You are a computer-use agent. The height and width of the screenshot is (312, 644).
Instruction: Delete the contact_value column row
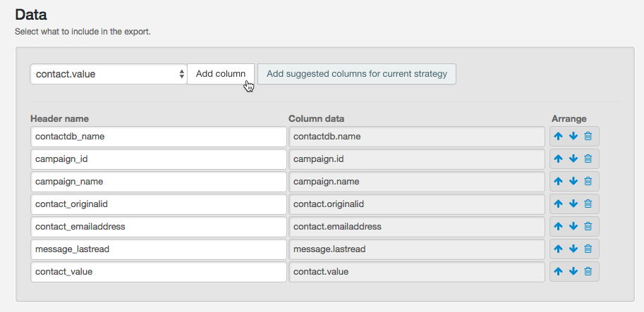[x=588, y=272]
